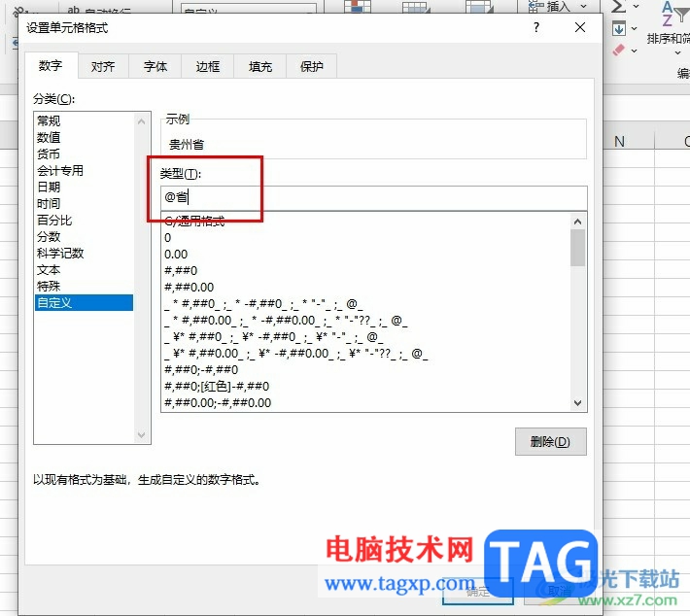
Task: Click type list scroll down arrow
Action: [x=578, y=402]
